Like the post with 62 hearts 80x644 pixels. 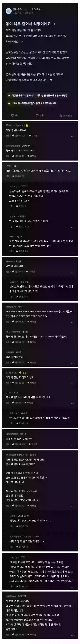click(15, 116)
